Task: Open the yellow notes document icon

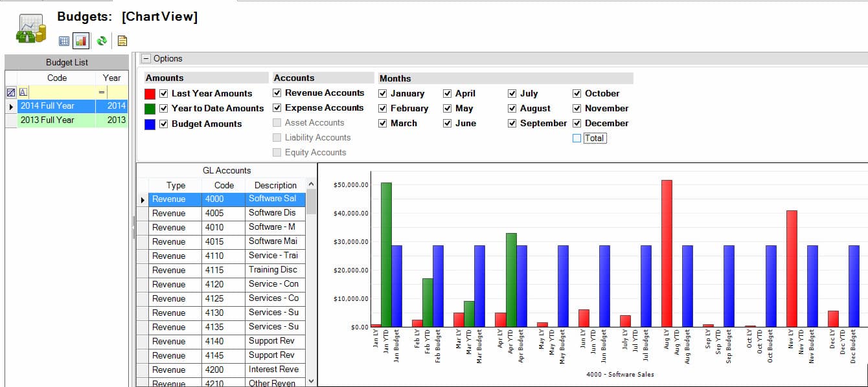Action: coord(122,41)
